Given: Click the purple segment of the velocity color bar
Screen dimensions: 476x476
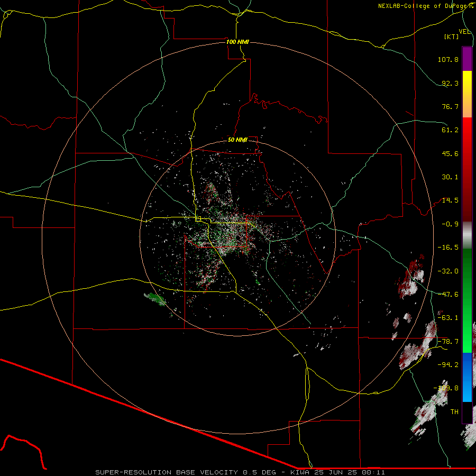Looking at the screenshot, I should 467,59.
